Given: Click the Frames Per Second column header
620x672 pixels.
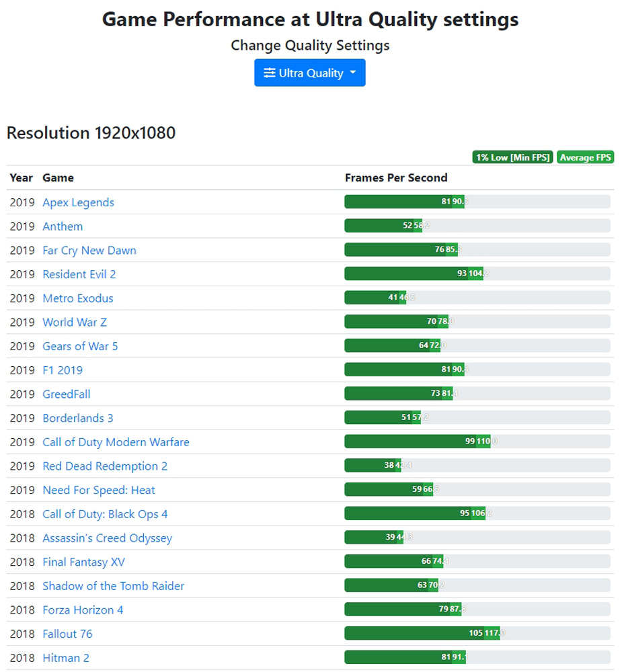Looking at the screenshot, I should (396, 178).
